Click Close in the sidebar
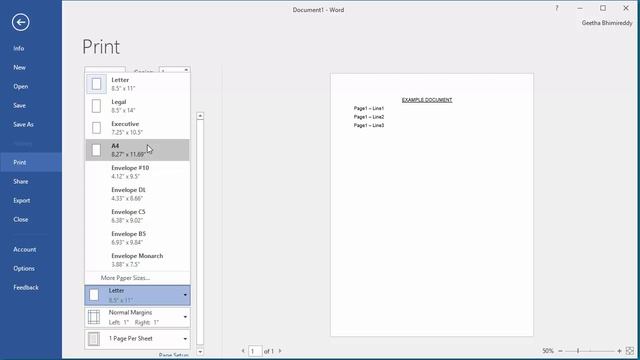Viewport: 640px width, 360px height. click(20, 220)
